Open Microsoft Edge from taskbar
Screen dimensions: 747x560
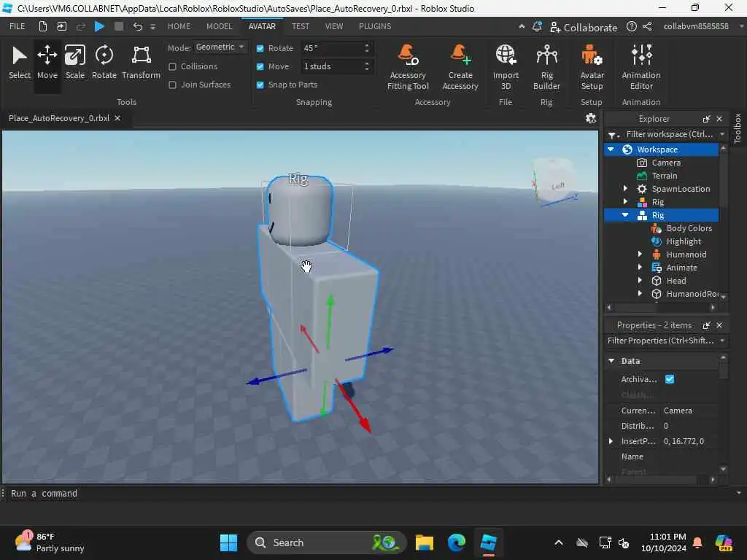tap(457, 542)
